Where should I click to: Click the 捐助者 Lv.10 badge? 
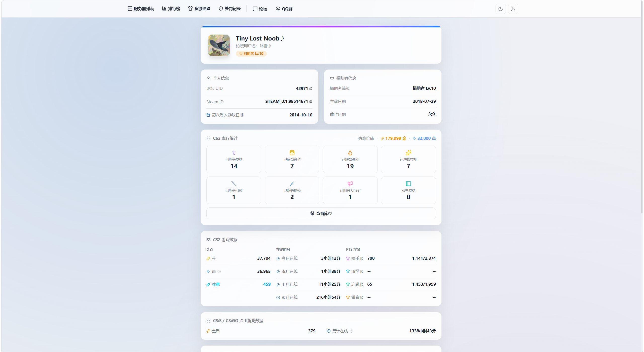251,54
